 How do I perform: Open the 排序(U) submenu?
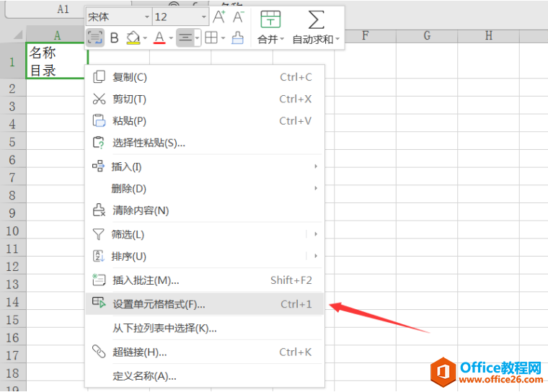pyautogui.click(x=205, y=256)
